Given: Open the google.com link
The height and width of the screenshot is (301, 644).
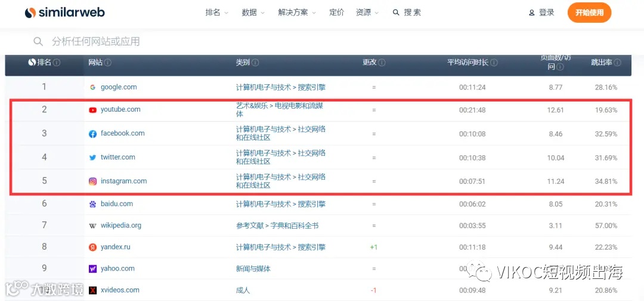Looking at the screenshot, I should (119, 87).
